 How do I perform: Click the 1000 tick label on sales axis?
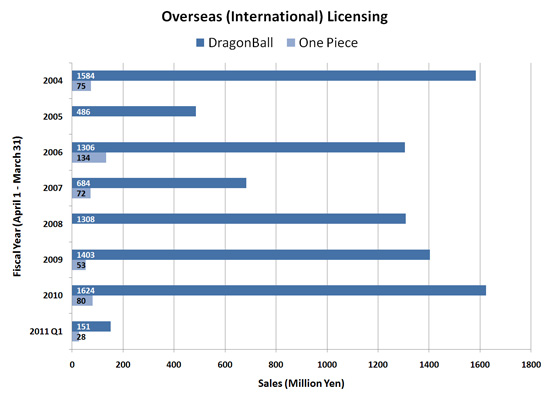click(327, 365)
